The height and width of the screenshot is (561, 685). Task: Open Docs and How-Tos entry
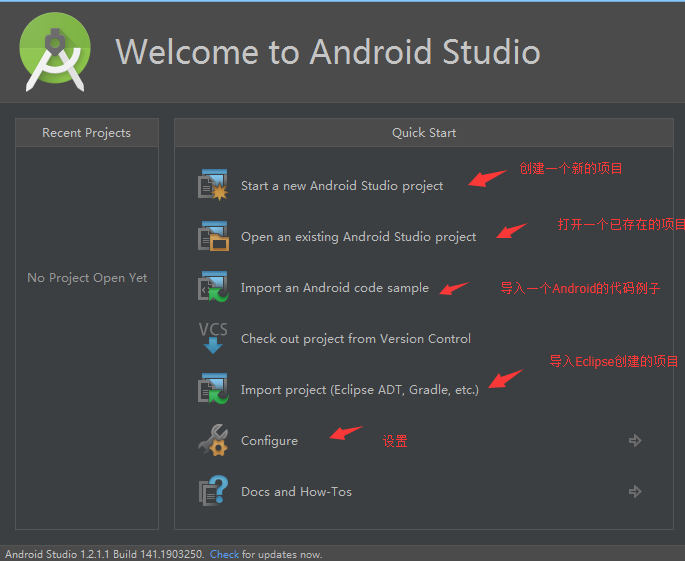(296, 492)
